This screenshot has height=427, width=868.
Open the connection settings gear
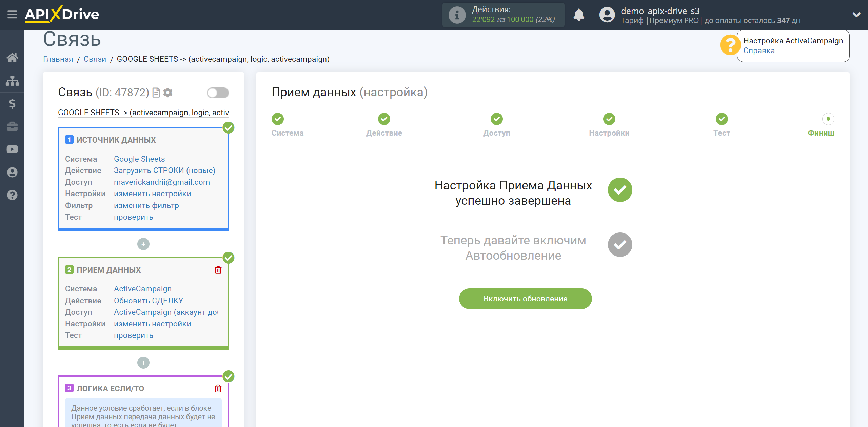pyautogui.click(x=168, y=93)
